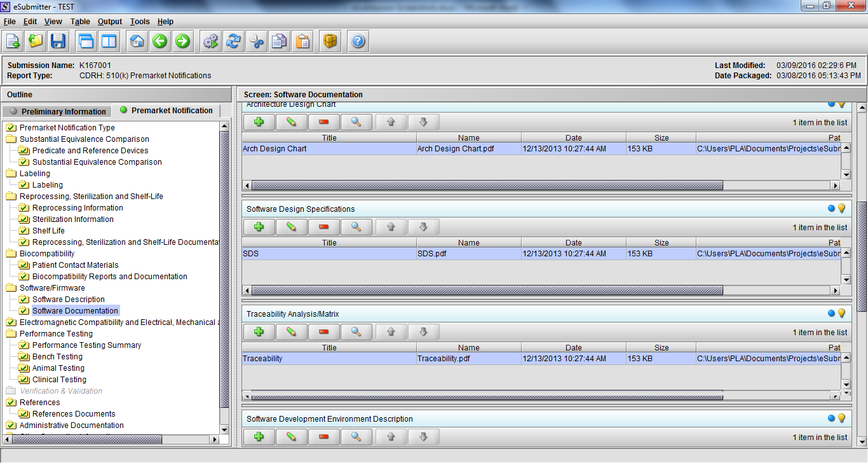Click the scissors cut icon in toolbar

click(x=256, y=42)
